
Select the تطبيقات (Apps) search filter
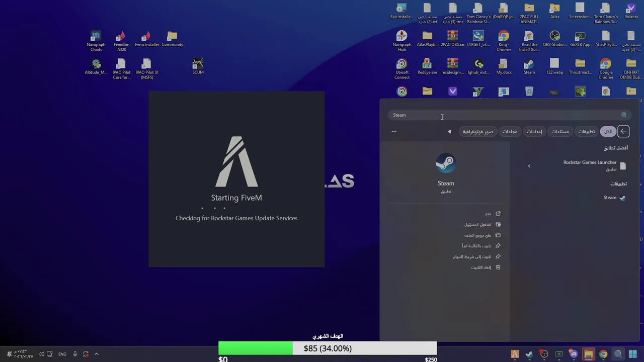click(x=586, y=131)
